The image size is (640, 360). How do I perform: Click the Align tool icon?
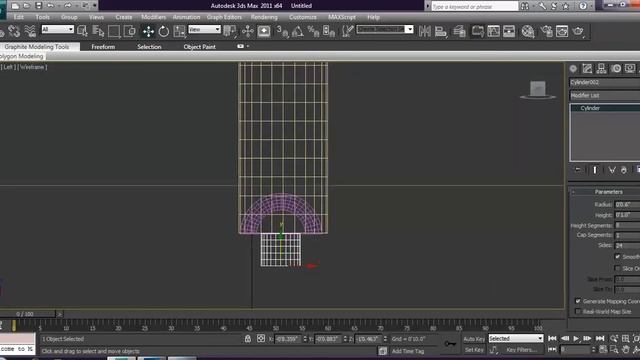pyautogui.click(x=440, y=31)
